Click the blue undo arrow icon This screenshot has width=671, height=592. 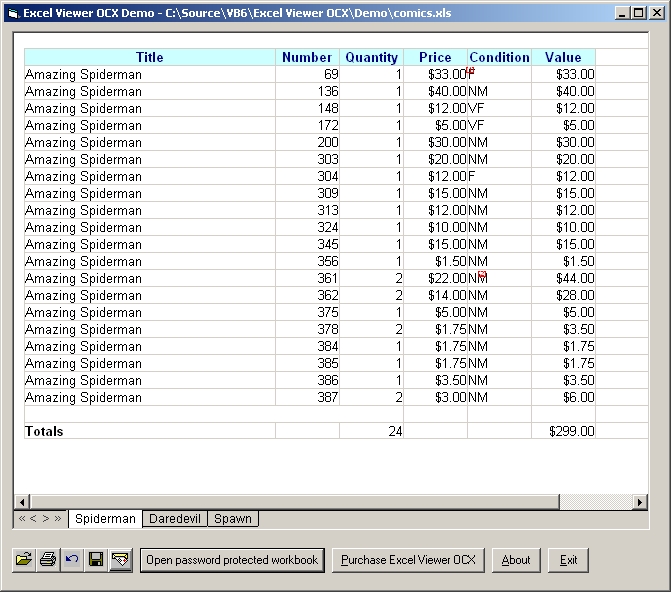coord(72,559)
